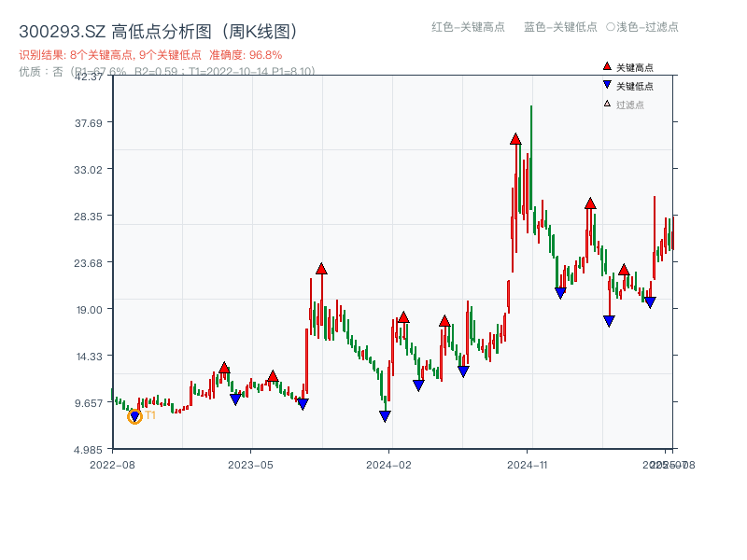This screenshot has height=560, width=747.
Task: Click the 4.985 y-axis label
Action: [x=88, y=450]
